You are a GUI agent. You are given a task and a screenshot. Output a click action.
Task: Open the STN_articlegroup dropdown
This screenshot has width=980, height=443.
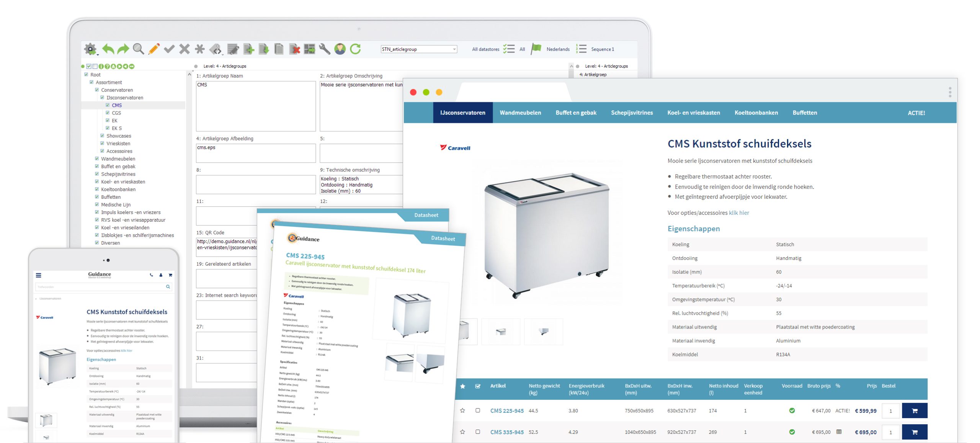point(454,49)
